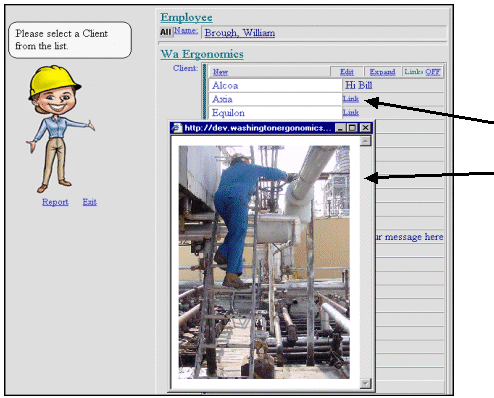Open the Employee section heading
This screenshot has width=494, height=398.
[186, 17]
